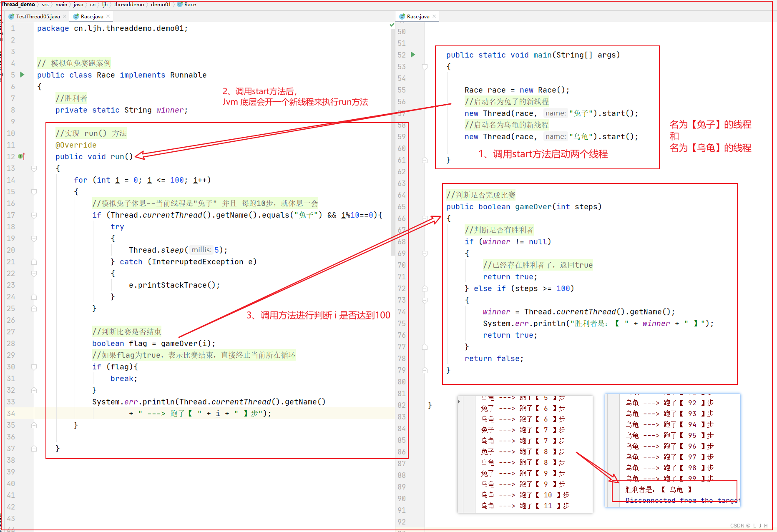Screen dimensions: 777x532
Task: Click the @Override annotation
Action: (x=76, y=145)
